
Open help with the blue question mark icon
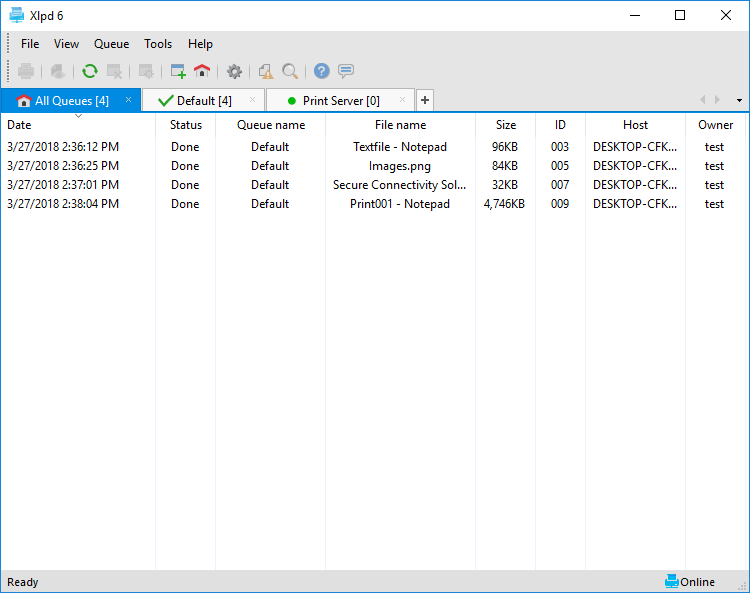point(321,71)
